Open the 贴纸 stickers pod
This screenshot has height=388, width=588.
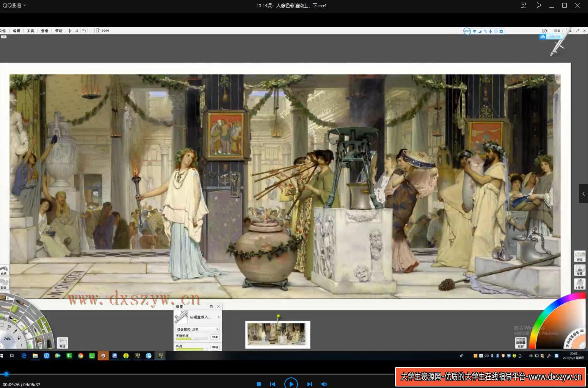pyautogui.click(x=4, y=270)
